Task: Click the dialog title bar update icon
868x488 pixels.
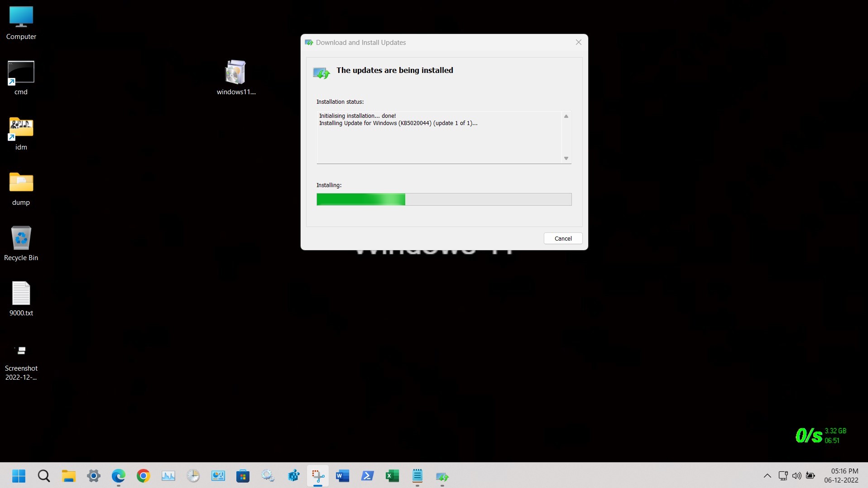Action: tap(309, 43)
